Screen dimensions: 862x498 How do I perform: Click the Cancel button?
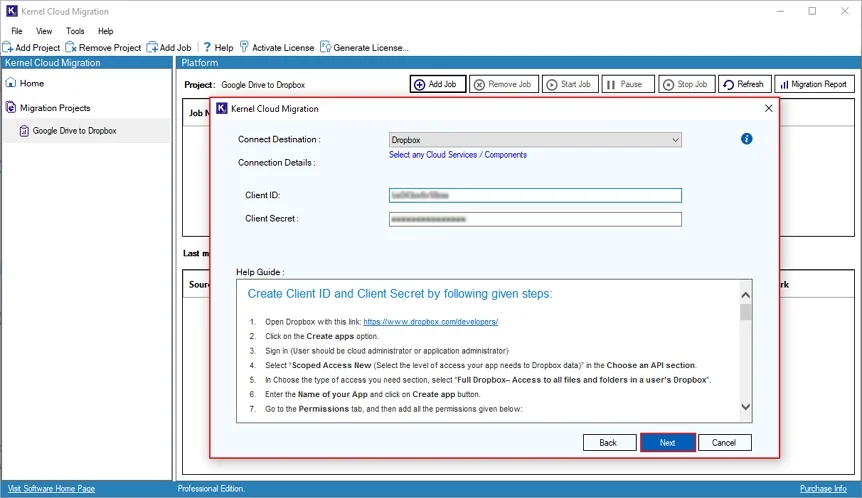(724, 442)
